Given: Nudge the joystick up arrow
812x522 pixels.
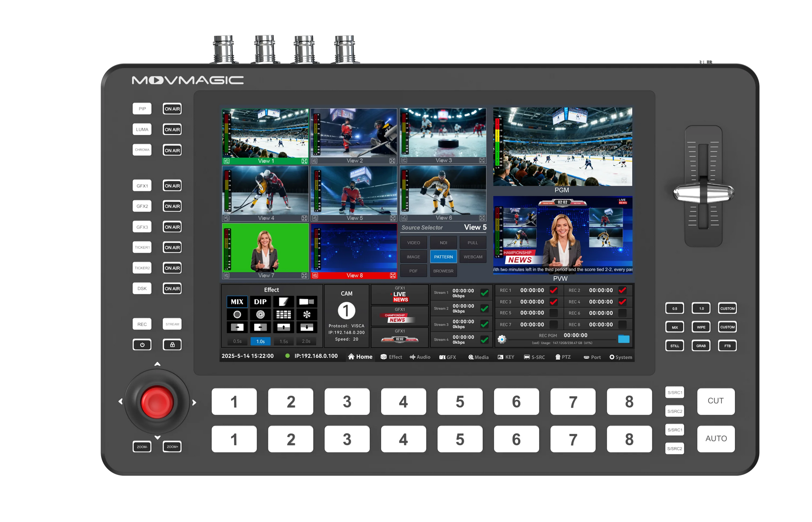Looking at the screenshot, I should [x=158, y=364].
